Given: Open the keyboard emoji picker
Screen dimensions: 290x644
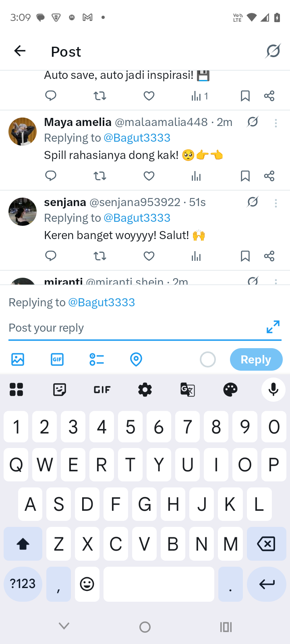Looking at the screenshot, I should click(87, 584).
